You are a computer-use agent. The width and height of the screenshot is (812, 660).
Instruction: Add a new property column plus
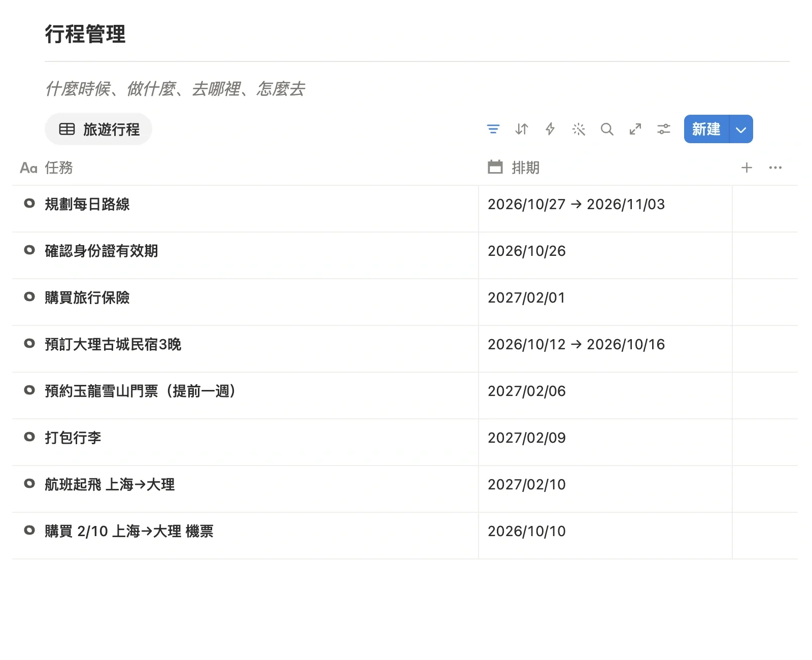click(747, 168)
